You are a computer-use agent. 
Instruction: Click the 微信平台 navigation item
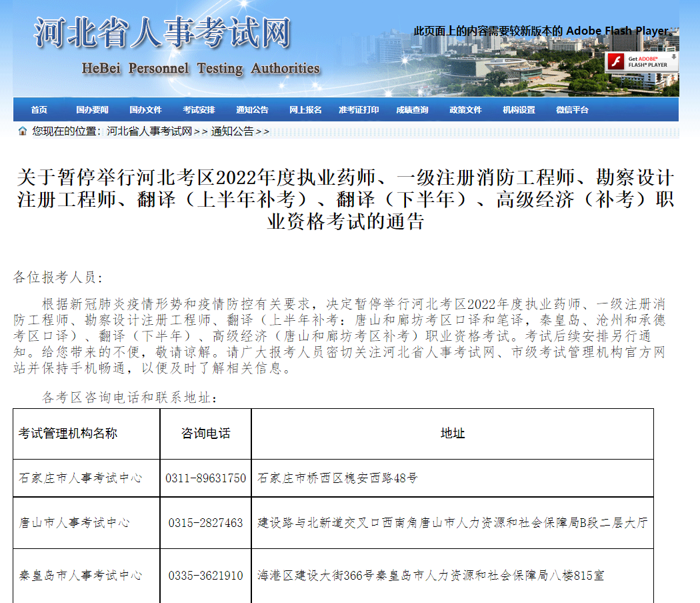tap(572, 110)
